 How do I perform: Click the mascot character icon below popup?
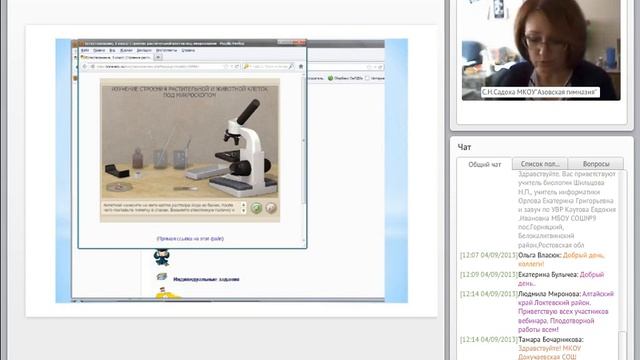(162, 257)
